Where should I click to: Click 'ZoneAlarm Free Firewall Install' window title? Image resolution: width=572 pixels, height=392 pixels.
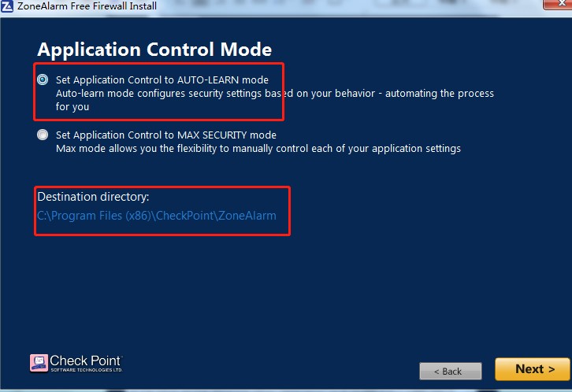87,6
